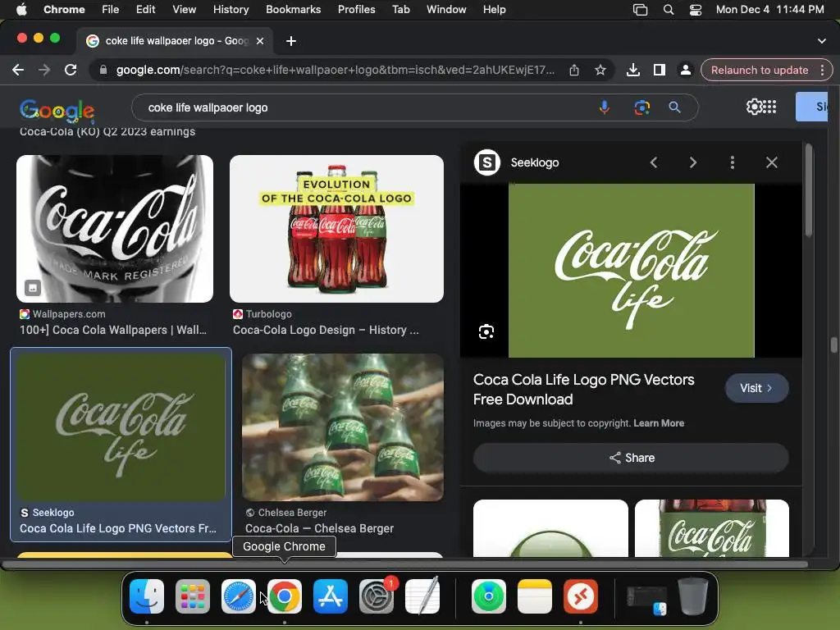
Task: Click Relaunch to update button
Action: 759,71
